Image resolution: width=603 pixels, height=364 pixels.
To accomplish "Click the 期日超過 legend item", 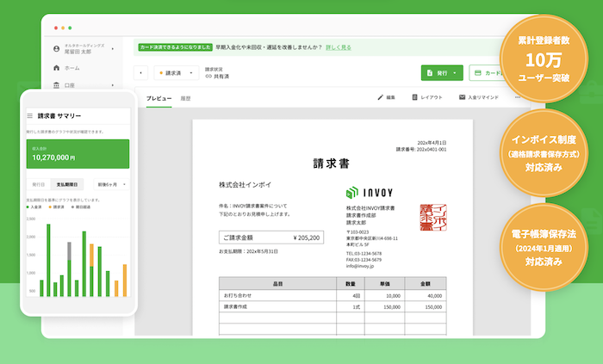I will [81, 207].
